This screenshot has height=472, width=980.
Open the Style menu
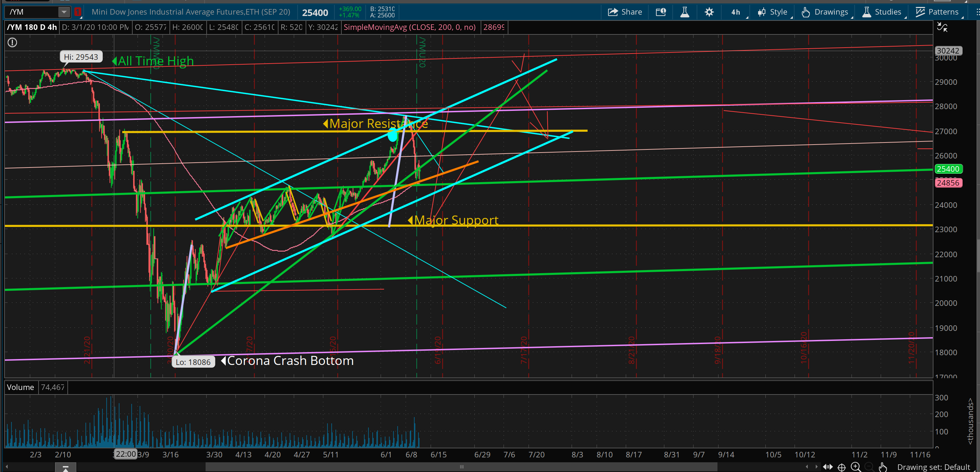click(x=773, y=12)
